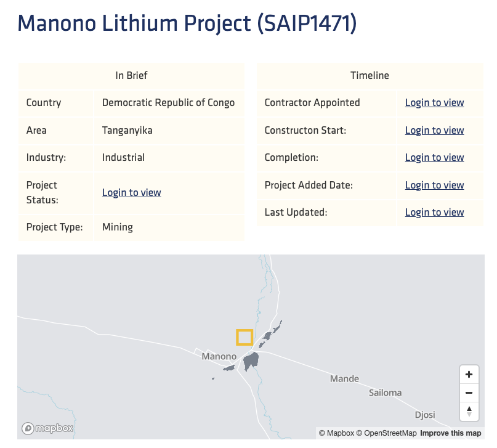Click Login to view next to Last Updated
This screenshot has width=497, height=448.
(434, 212)
